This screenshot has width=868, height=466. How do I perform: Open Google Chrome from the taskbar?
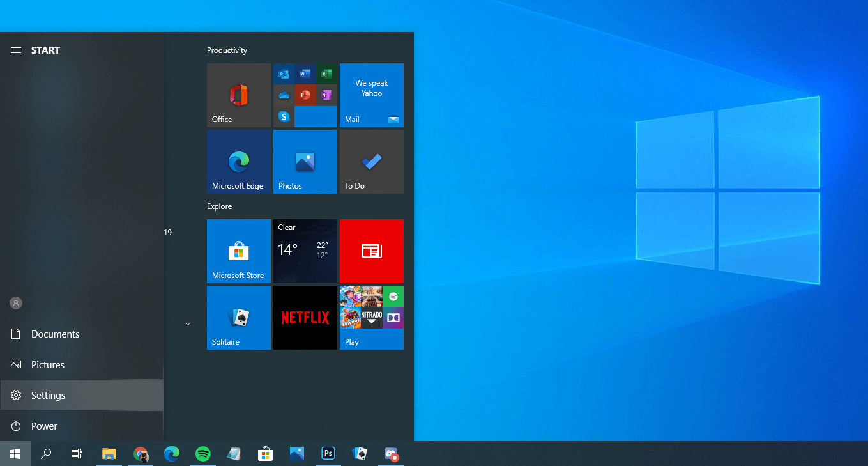141,454
